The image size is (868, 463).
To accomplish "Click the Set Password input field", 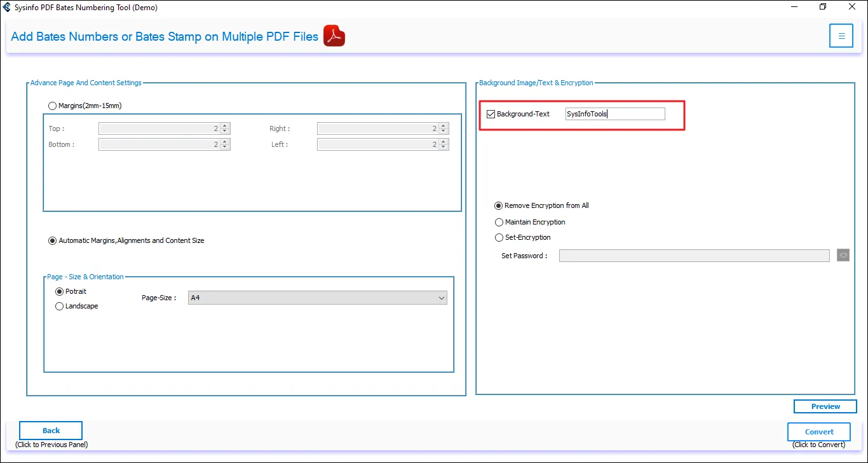I will tap(695, 256).
